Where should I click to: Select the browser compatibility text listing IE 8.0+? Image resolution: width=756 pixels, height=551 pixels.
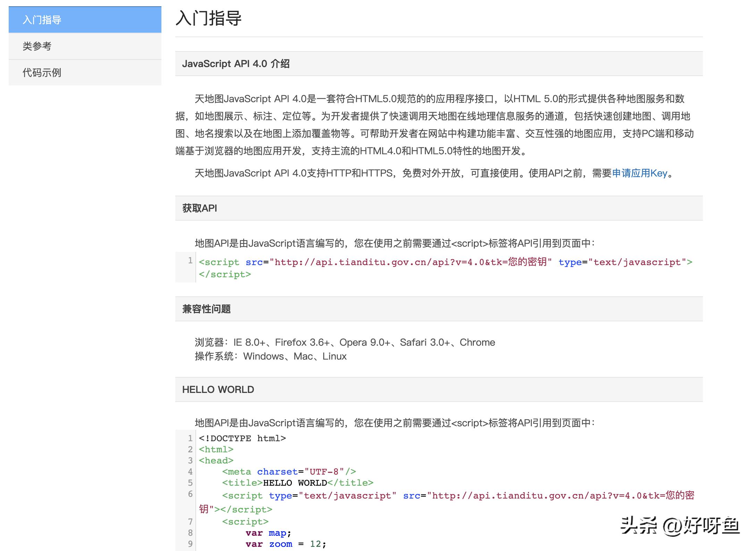point(345,342)
